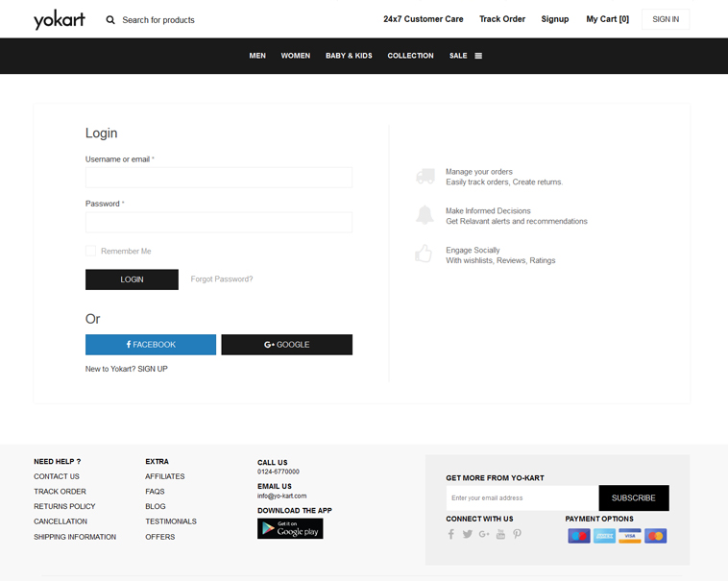The width and height of the screenshot is (728, 581).
Task: Click the bell alerts icon
Action: (425, 215)
